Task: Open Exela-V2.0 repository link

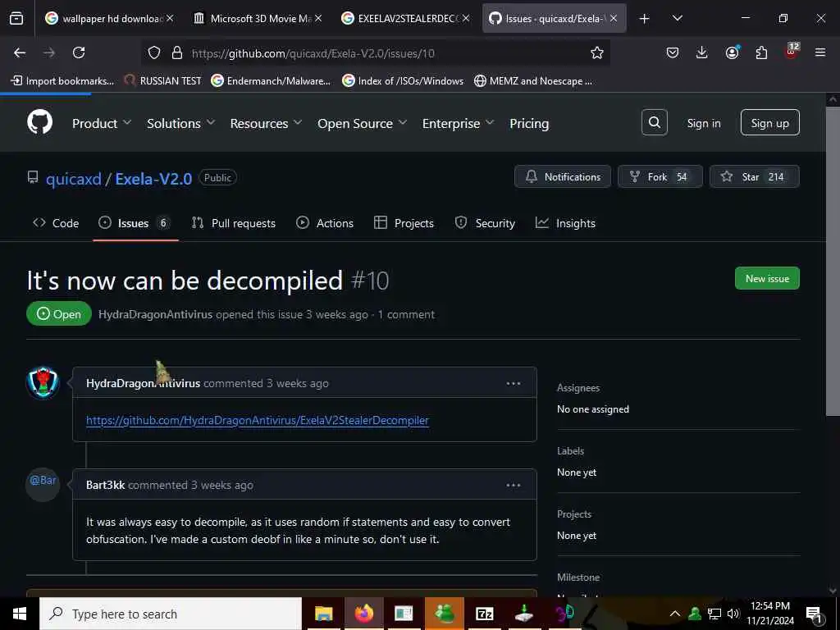Action: [153, 178]
